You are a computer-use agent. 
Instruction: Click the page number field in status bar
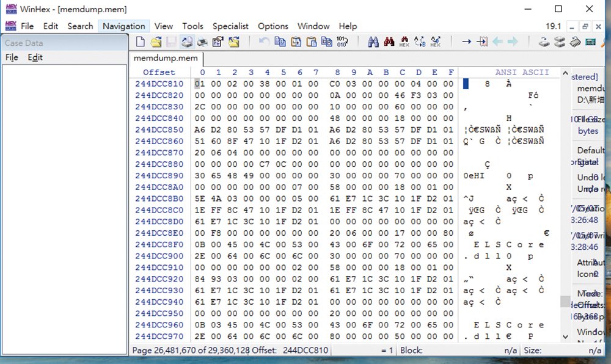pyautogui.click(x=190, y=351)
